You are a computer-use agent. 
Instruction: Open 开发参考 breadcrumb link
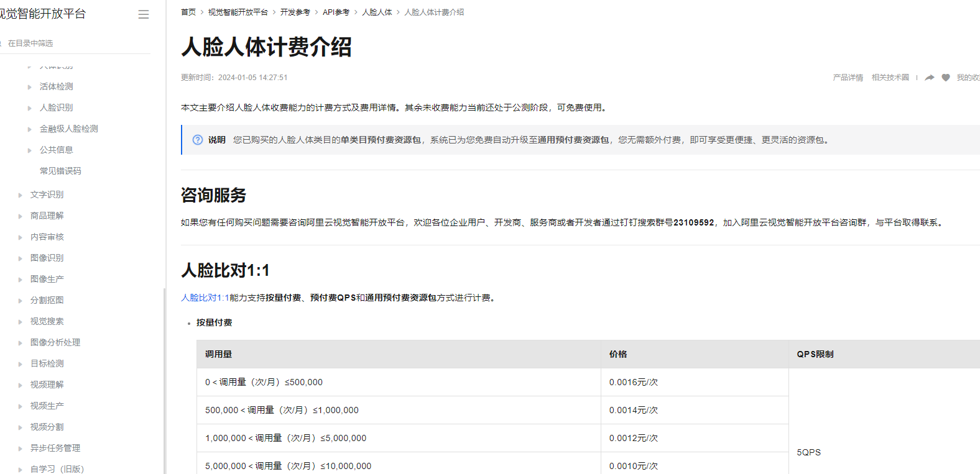click(x=295, y=12)
